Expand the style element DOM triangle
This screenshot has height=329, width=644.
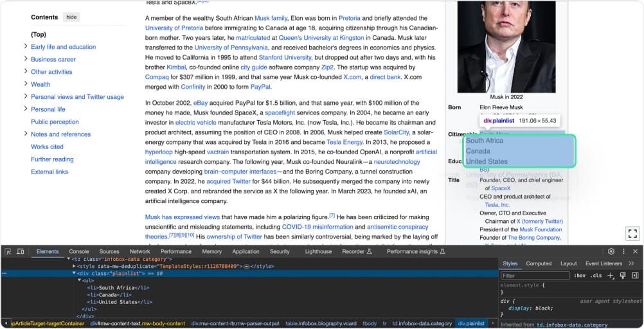[74, 266]
